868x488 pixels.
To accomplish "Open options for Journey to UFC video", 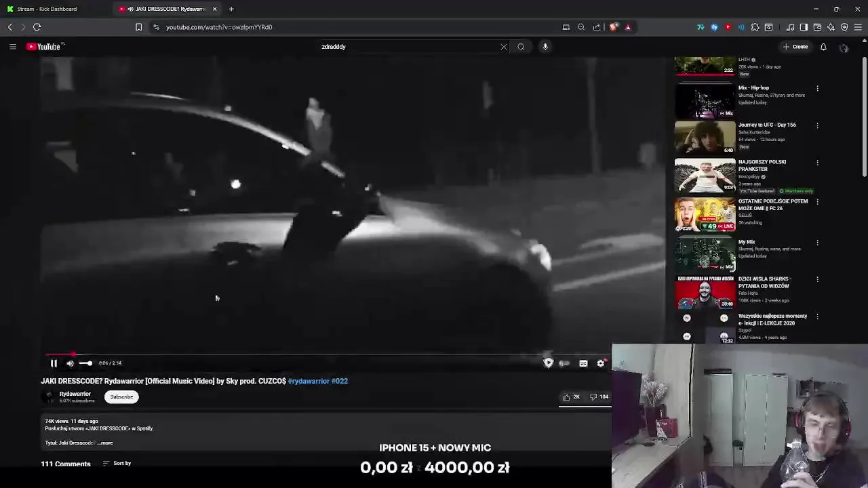I will (x=818, y=125).
